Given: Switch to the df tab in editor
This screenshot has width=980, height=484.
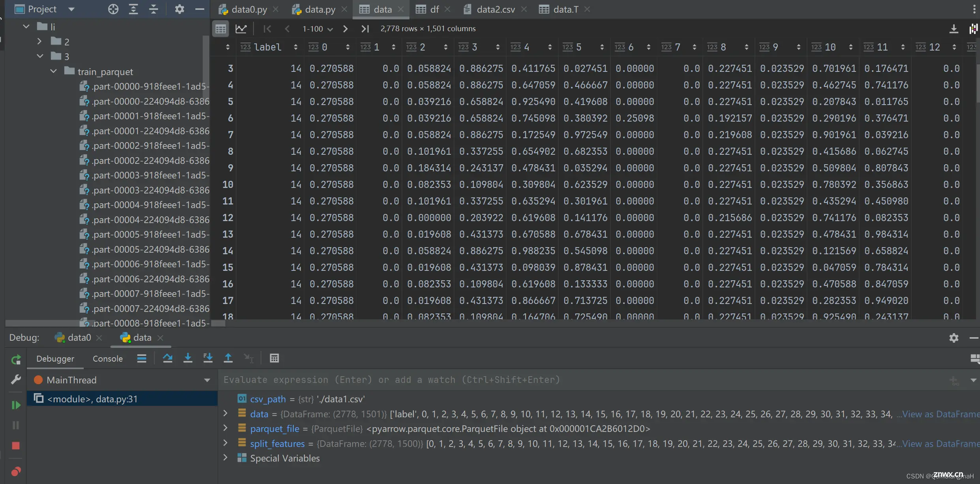Looking at the screenshot, I should [x=434, y=9].
